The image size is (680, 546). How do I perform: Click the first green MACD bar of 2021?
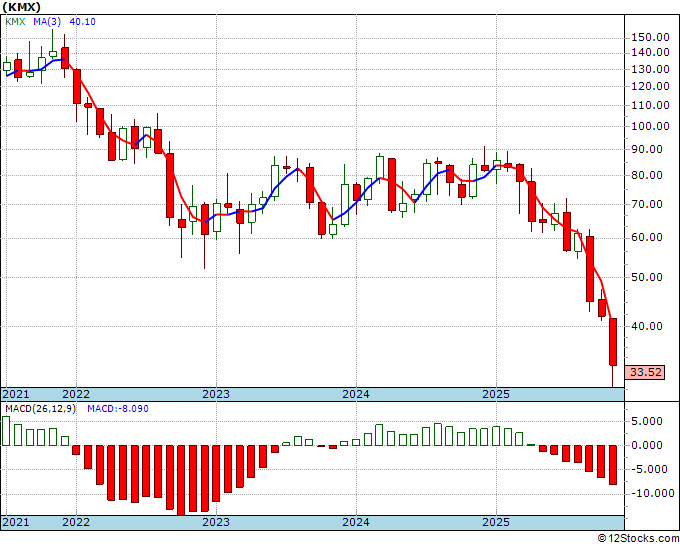(6, 431)
